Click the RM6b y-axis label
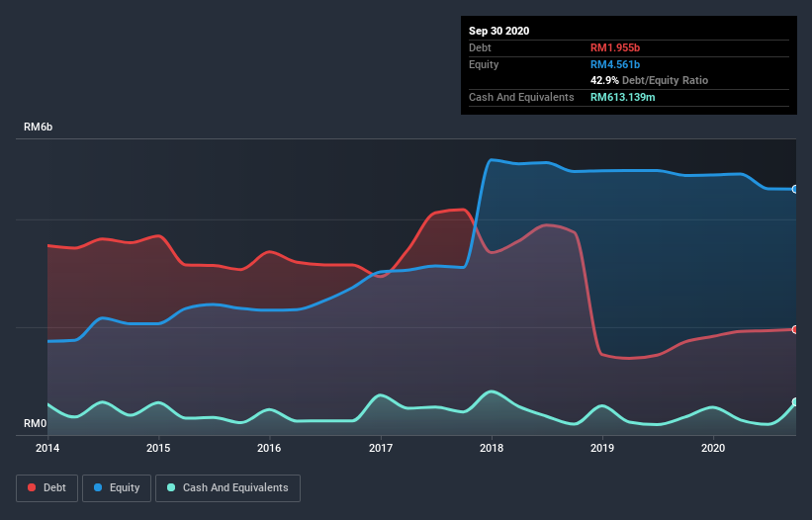 (x=38, y=127)
